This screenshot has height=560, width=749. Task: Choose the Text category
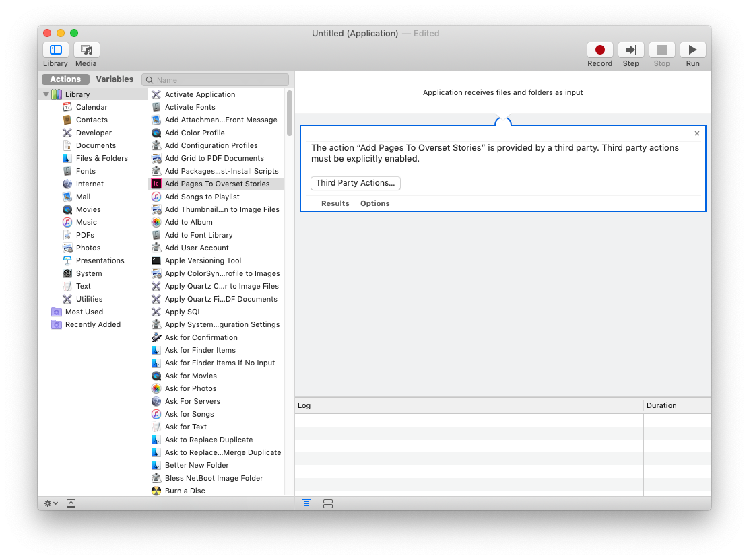(x=83, y=287)
